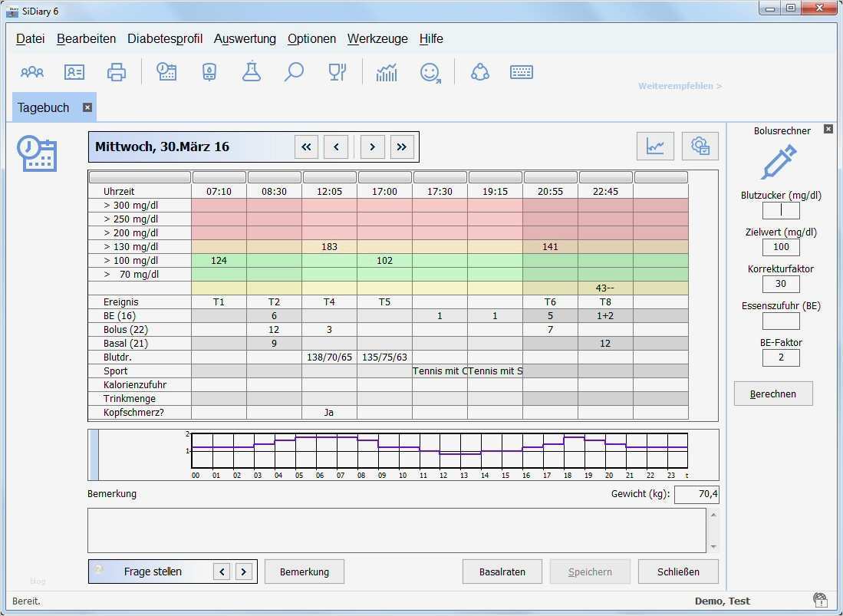Screen dimensions: 843x616
Task: Open the Optionen menu
Action: (311, 38)
